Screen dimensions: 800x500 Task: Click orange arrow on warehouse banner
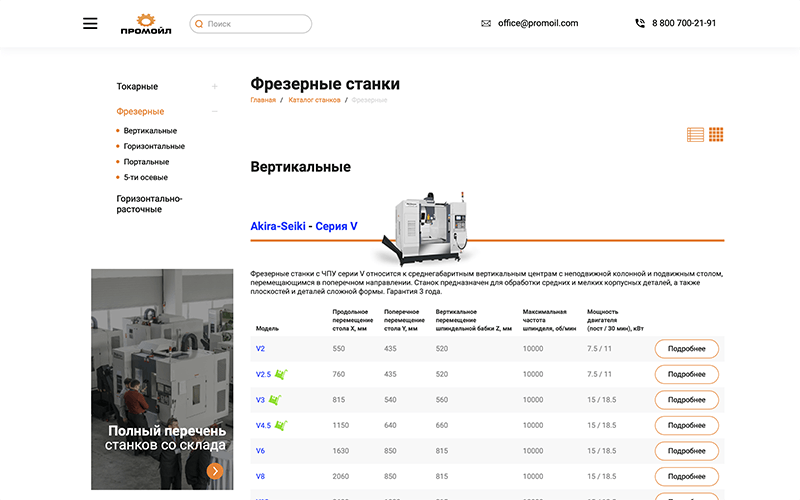click(215, 471)
